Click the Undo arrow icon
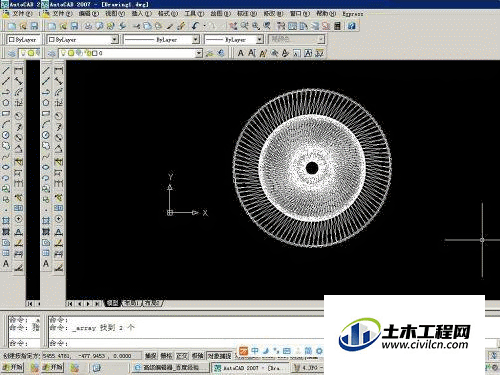 195,26
